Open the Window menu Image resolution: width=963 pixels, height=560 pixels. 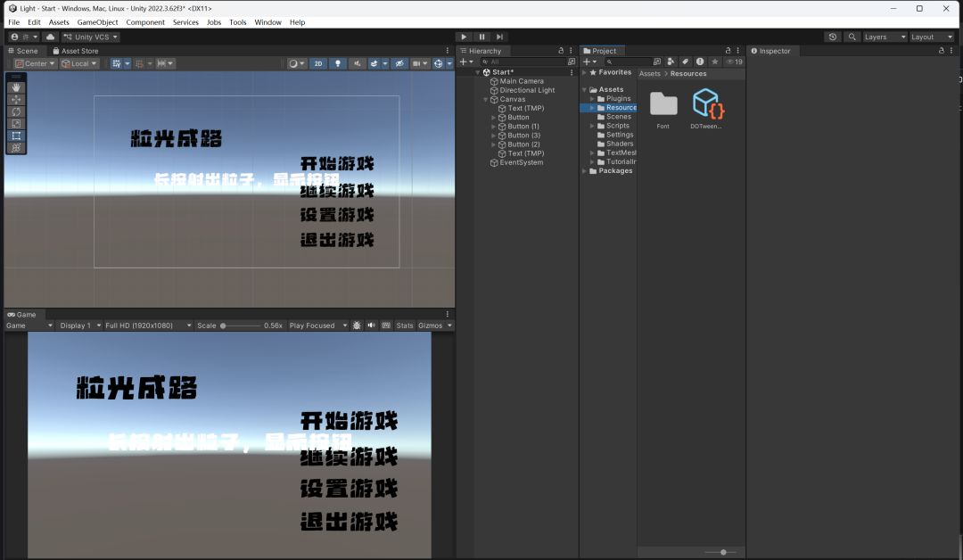coord(267,22)
